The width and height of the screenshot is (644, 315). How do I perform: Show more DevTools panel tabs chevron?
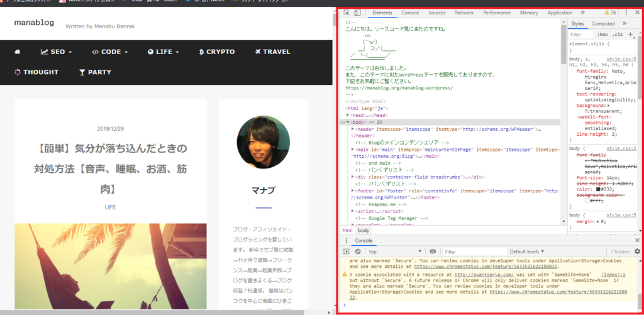click(x=582, y=13)
